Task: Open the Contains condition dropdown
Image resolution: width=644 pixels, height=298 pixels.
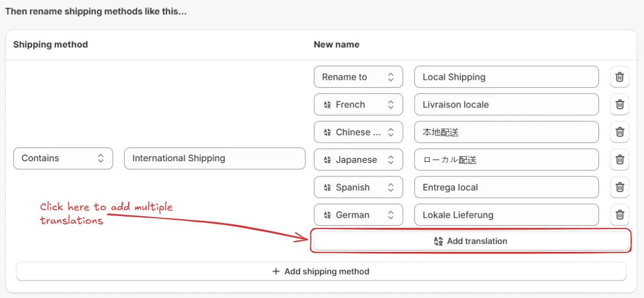Action: point(63,158)
